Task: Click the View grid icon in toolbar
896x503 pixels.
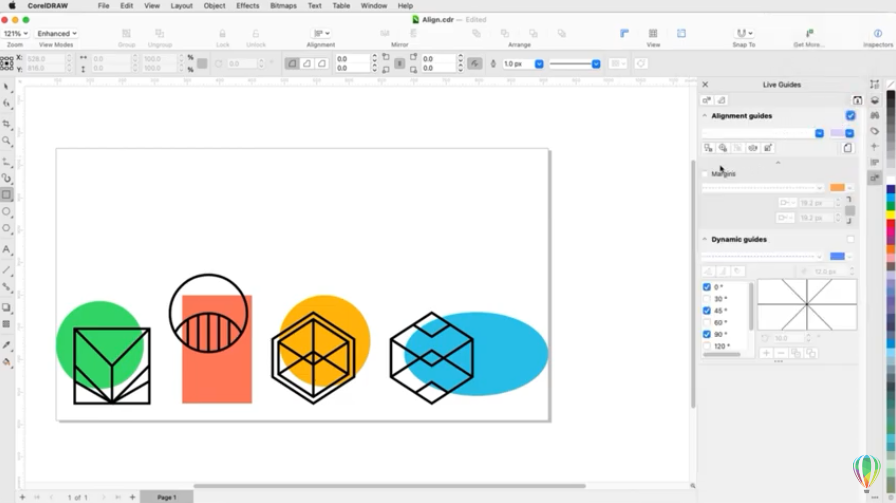Action: 653,33
